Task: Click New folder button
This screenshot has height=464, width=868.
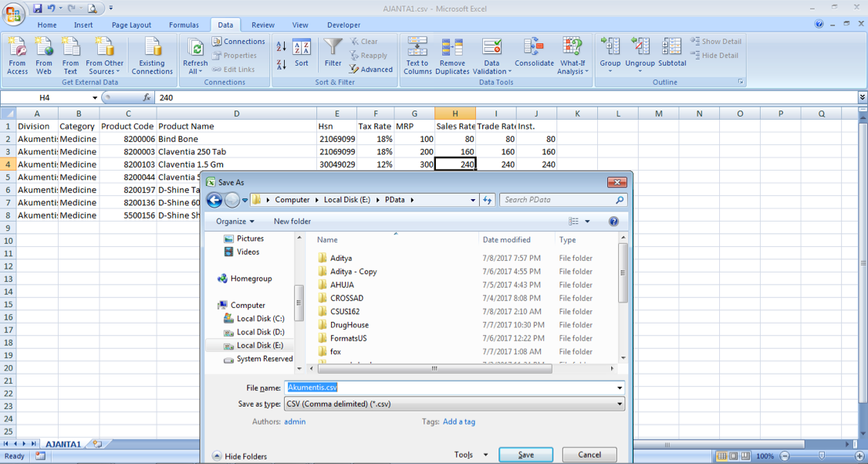Action: [x=292, y=222]
